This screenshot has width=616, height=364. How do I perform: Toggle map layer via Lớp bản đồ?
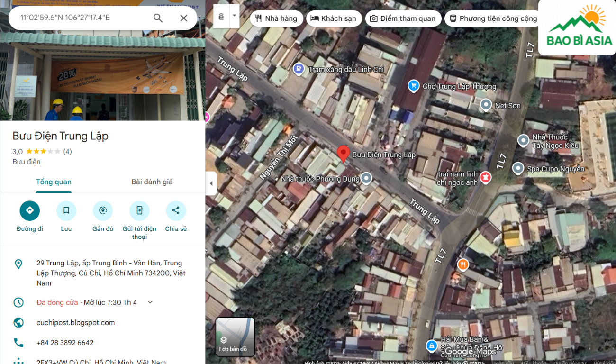click(x=236, y=337)
